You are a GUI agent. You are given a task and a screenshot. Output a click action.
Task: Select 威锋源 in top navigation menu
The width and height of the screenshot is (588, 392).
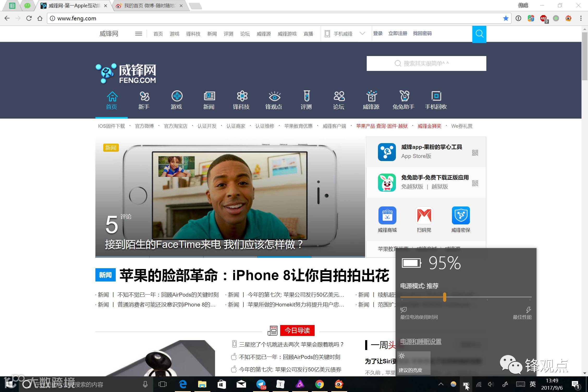click(x=264, y=34)
